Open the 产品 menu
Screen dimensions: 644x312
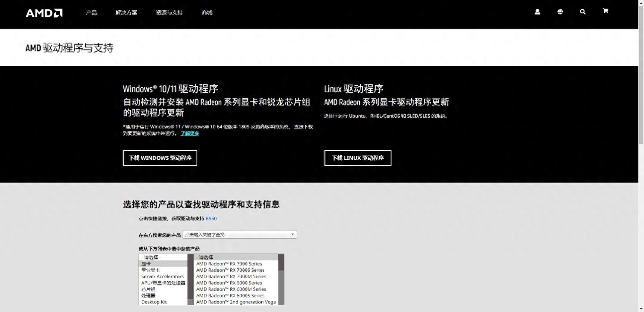91,13
